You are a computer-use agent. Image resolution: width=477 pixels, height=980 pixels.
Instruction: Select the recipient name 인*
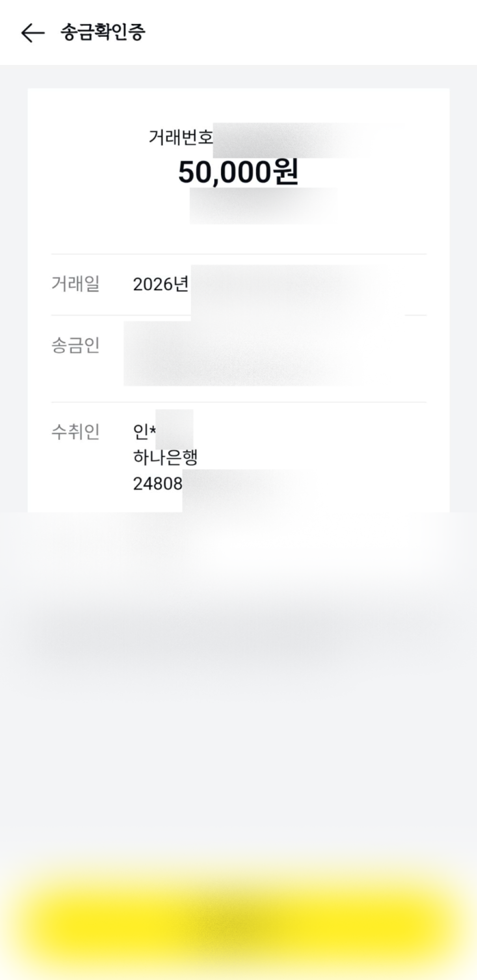pyautogui.click(x=144, y=432)
